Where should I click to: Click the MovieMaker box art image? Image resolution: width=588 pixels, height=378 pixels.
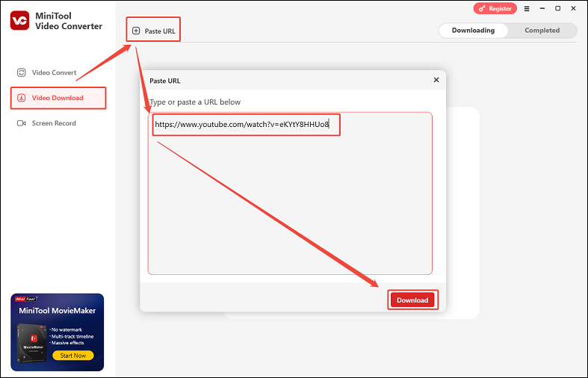32,344
